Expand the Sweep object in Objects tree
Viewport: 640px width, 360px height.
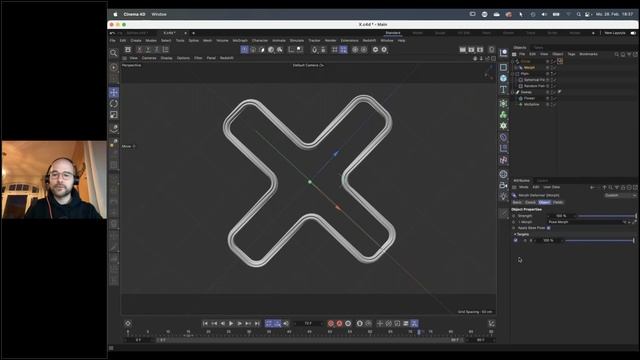[x=513, y=92]
